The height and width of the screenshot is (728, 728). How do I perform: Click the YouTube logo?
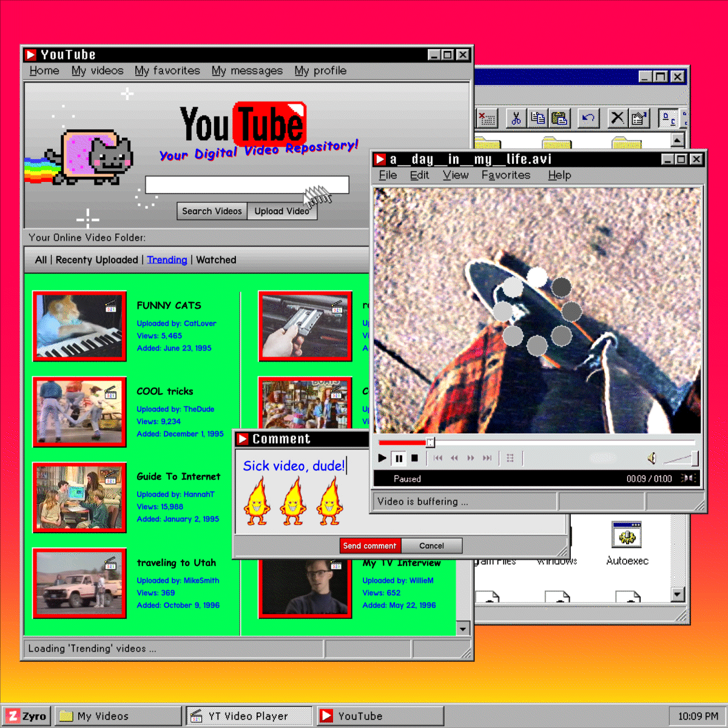coord(243,124)
